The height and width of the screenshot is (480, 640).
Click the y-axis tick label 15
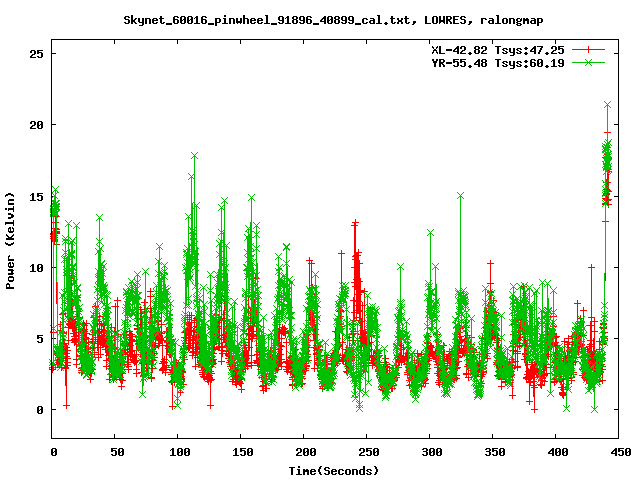click(36, 197)
